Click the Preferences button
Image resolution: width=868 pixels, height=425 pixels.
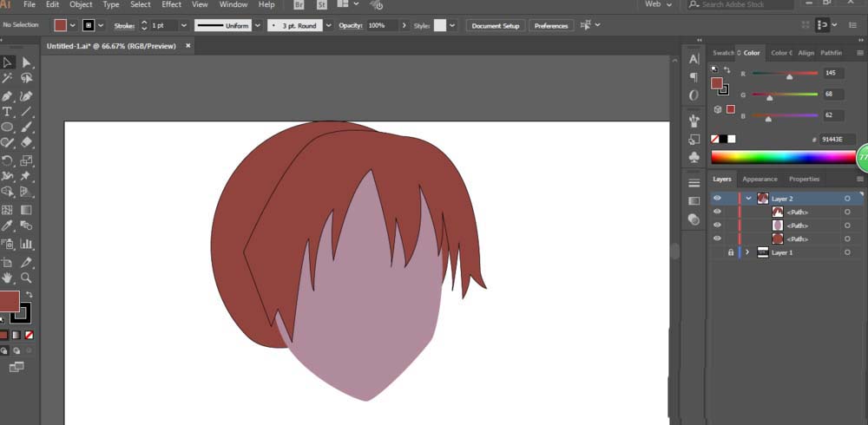click(551, 26)
